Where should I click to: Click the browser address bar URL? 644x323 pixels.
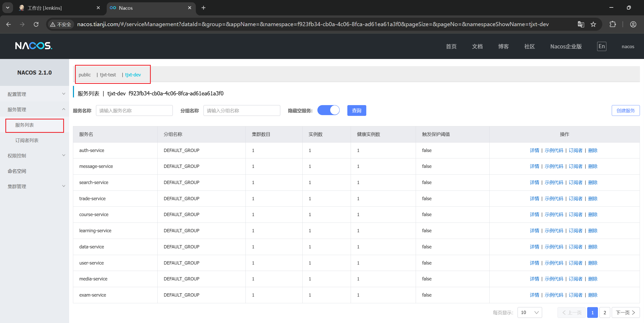tap(313, 24)
